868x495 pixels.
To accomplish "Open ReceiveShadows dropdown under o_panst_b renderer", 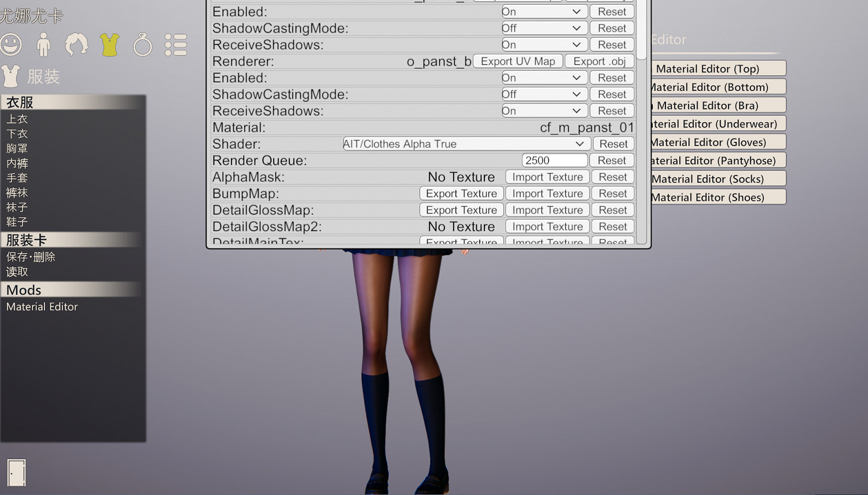I will coord(544,111).
